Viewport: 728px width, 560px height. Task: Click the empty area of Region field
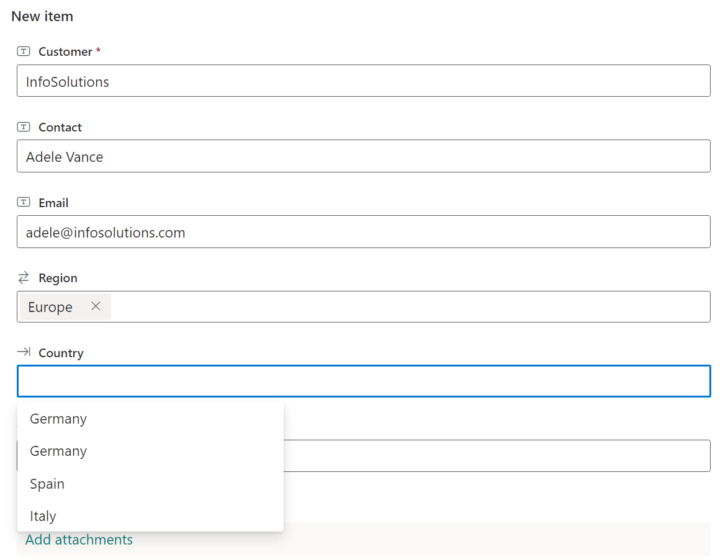410,307
